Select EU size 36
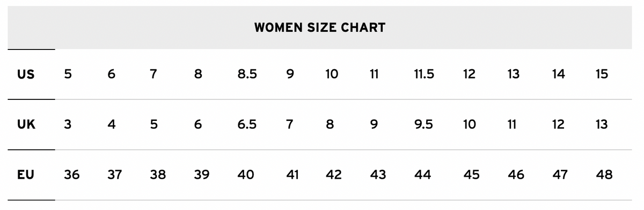Image resolution: width=644 pixels, height=210 pixels. point(71,175)
